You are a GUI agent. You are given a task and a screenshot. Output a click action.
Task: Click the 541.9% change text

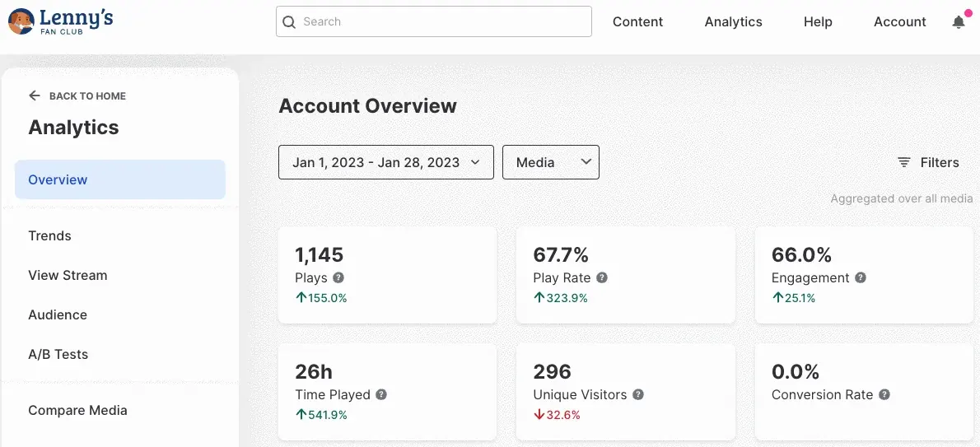tap(328, 415)
